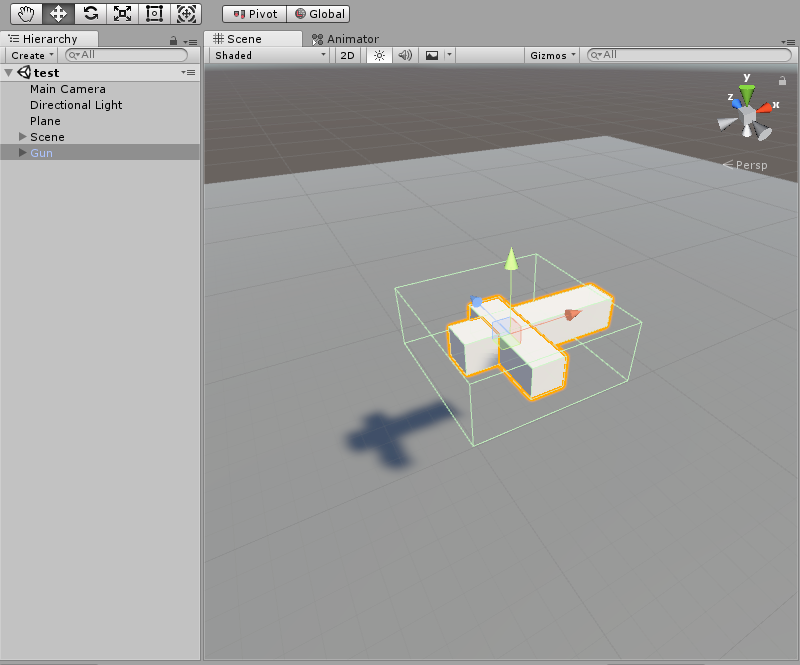Click the Scene view search field
This screenshot has width=800, height=665.
point(689,55)
